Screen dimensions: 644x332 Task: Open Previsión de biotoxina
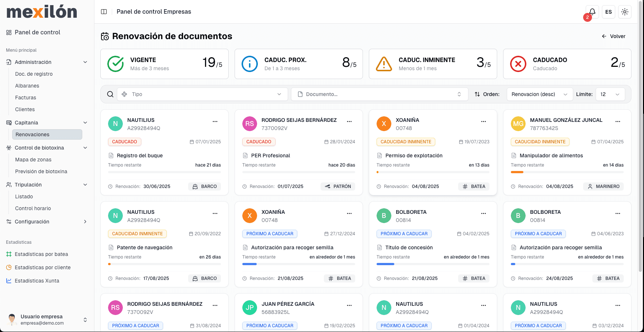41,171
